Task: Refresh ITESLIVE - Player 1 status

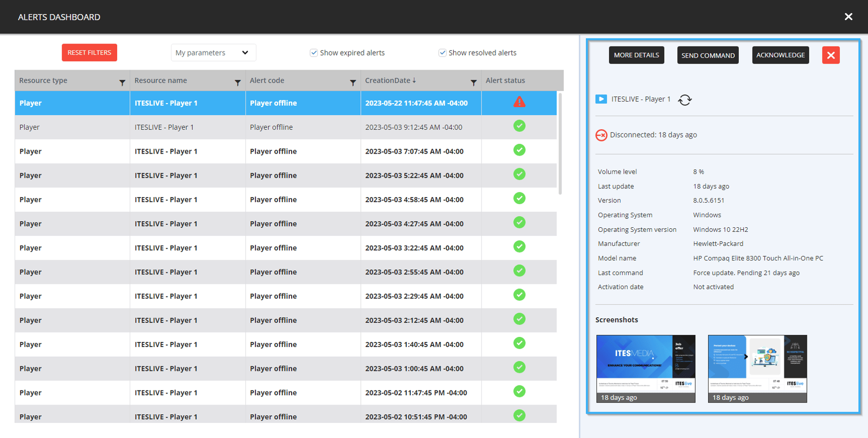Action: 685,100
